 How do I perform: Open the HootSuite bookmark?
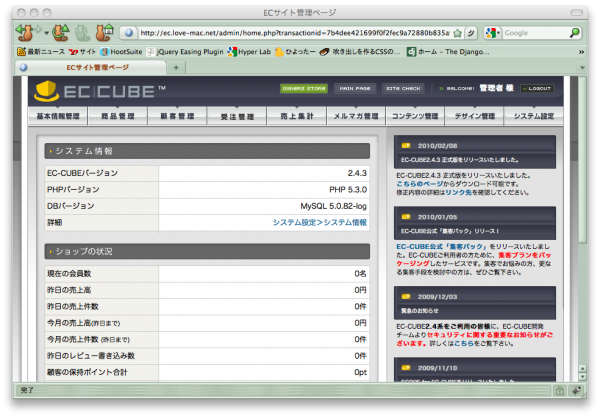click(x=121, y=52)
